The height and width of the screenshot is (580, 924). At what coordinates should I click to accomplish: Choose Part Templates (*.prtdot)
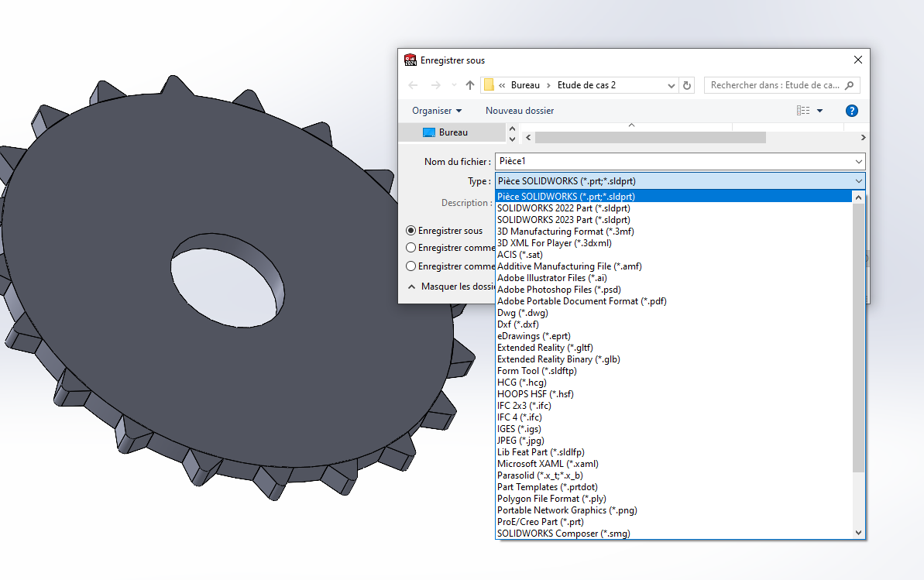[674, 487]
